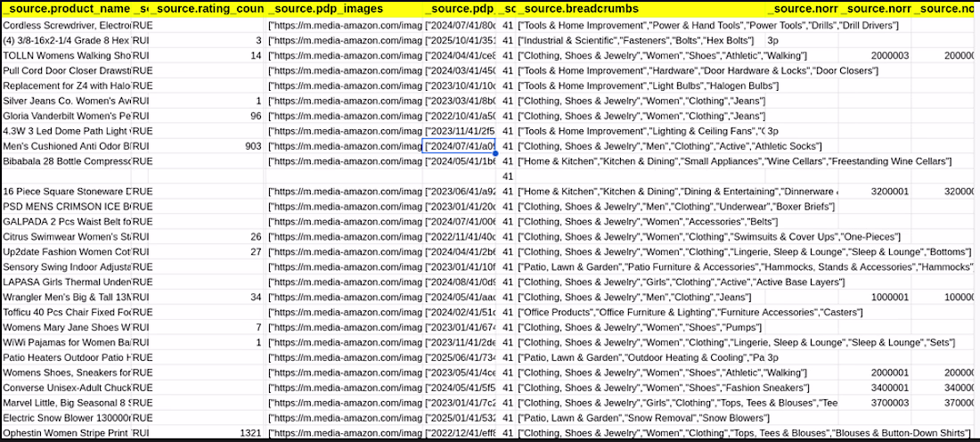Select the PSD MENS CRIMSON ICE cell
Image resolution: width=980 pixels, height=442 pixels.
(x=66, y=207)
